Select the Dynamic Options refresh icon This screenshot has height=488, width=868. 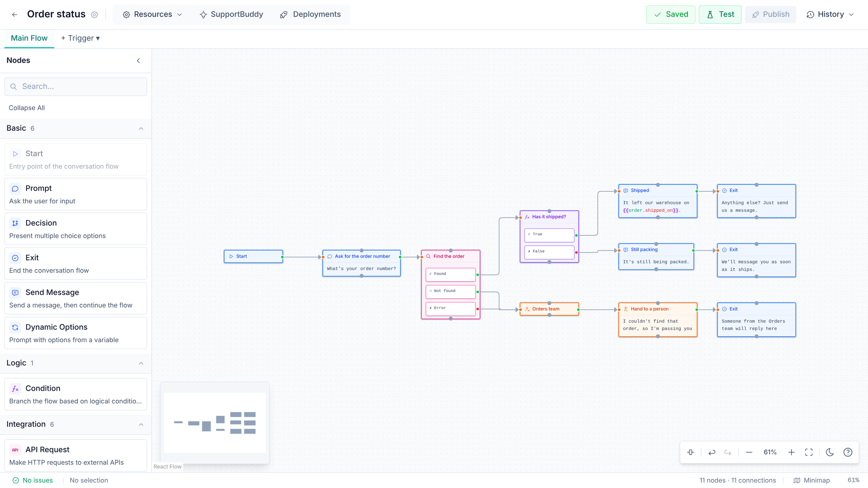click(15, 328)
